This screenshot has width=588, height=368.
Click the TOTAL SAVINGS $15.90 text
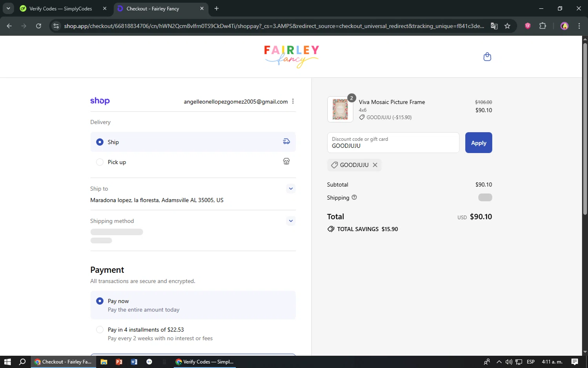367,229
